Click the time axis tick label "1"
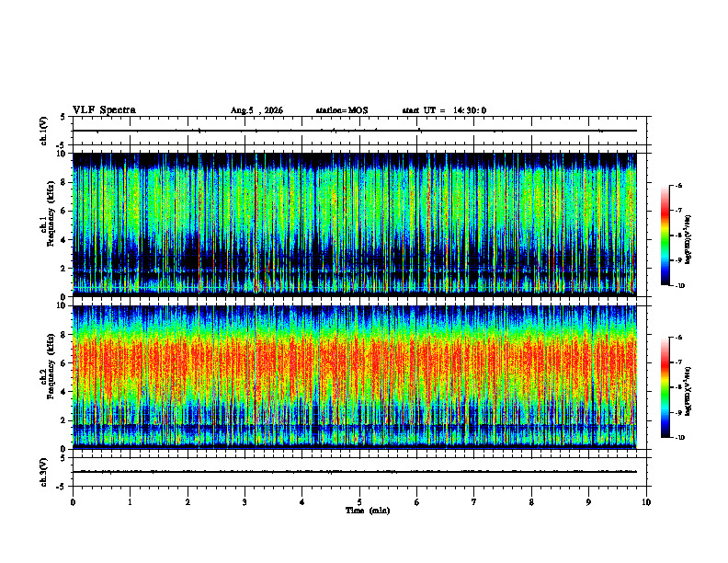The width and height of the screenshot is (728, 563). [130, 502]
